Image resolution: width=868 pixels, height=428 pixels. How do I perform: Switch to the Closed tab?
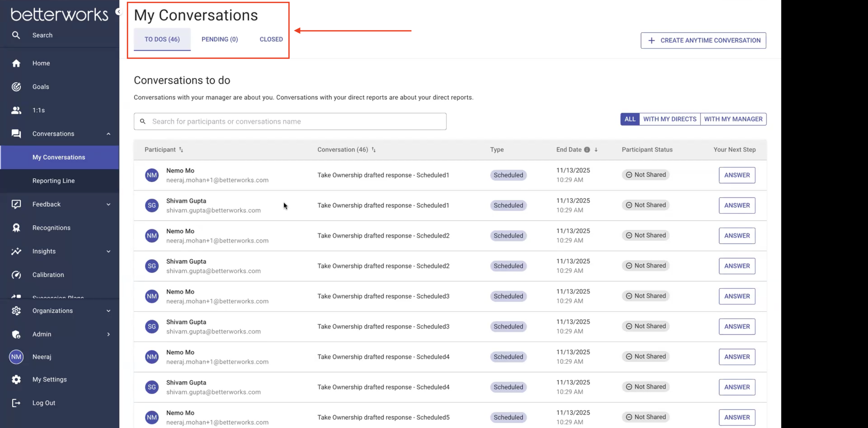coord(271,39)
